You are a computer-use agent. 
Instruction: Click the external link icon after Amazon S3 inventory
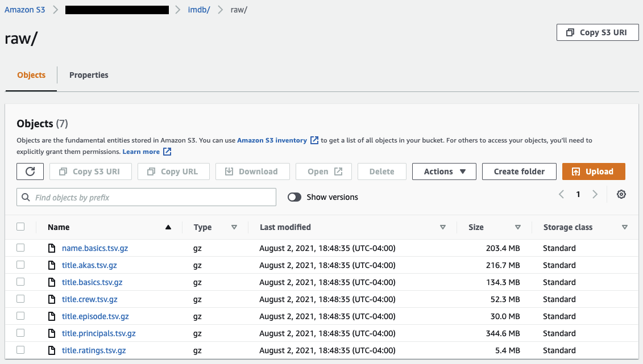[314, 140]
